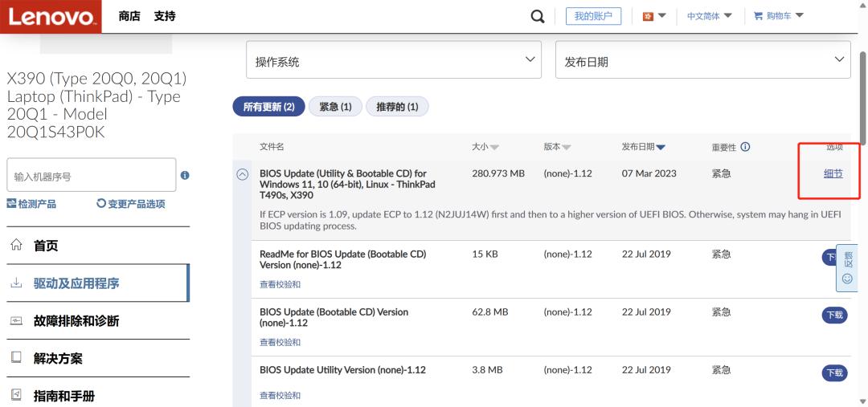Screen dimensions: 868x407
Task: Click the shopping cart icon
Action: [x=758, y=16]
